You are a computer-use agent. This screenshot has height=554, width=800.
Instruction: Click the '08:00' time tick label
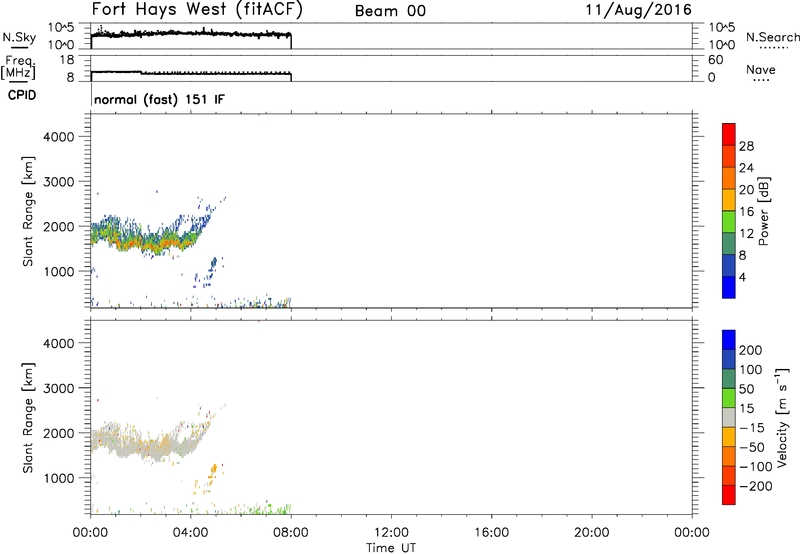291,533
